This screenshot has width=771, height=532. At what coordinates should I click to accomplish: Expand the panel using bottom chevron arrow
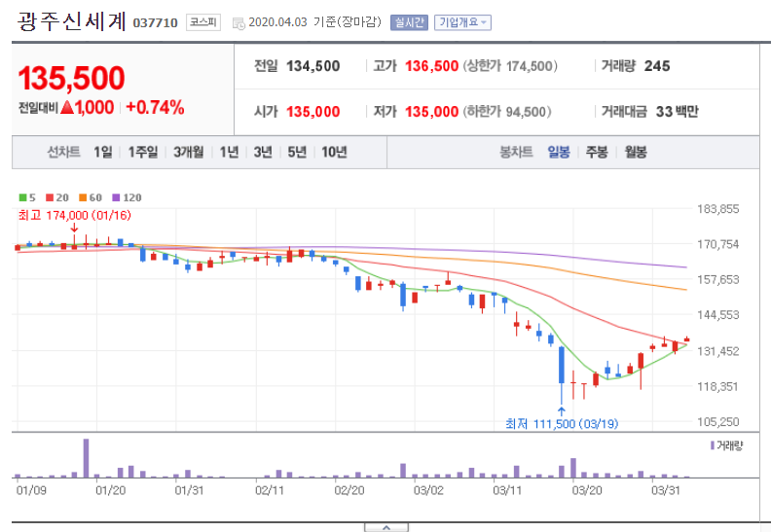pyautogui.click(x=386, y=527)
